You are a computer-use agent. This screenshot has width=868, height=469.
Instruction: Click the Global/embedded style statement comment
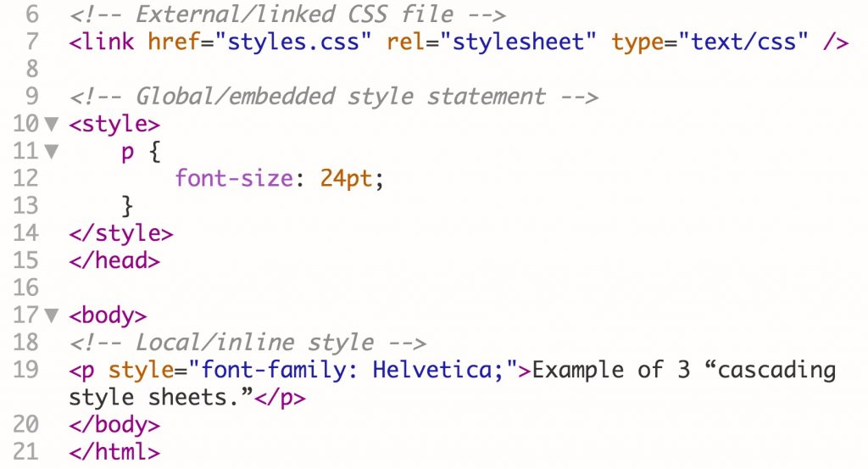pyautogui.click(x=334, y=97)
